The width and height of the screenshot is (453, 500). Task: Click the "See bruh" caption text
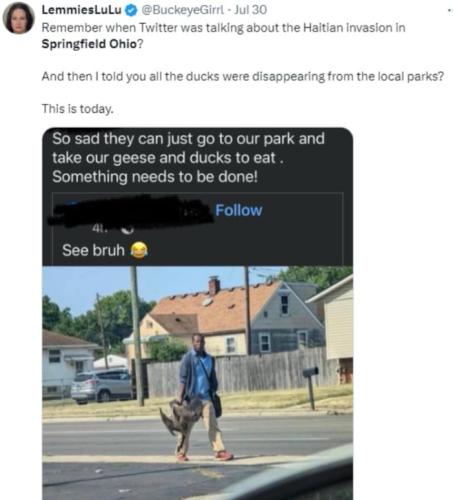tap(93, 250)
